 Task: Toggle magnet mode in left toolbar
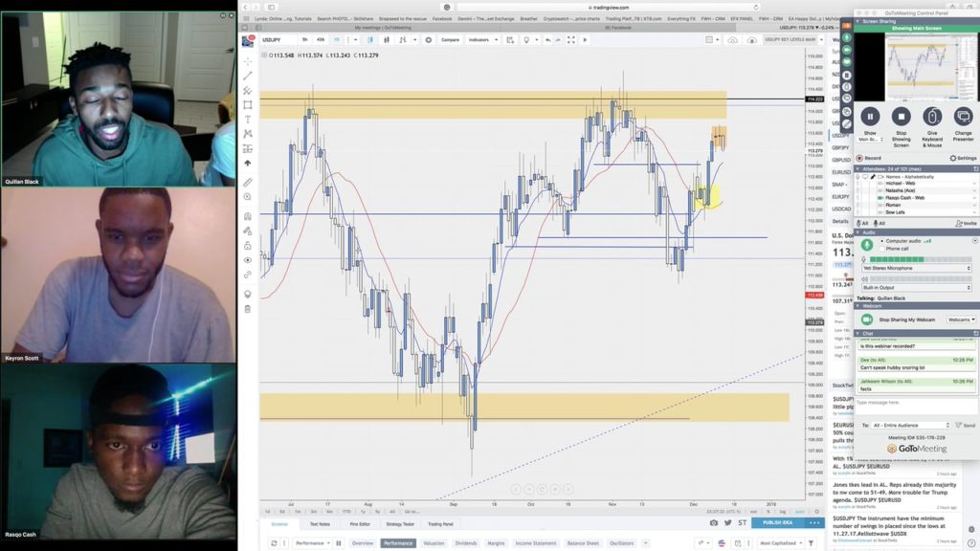tap(248, 216)
